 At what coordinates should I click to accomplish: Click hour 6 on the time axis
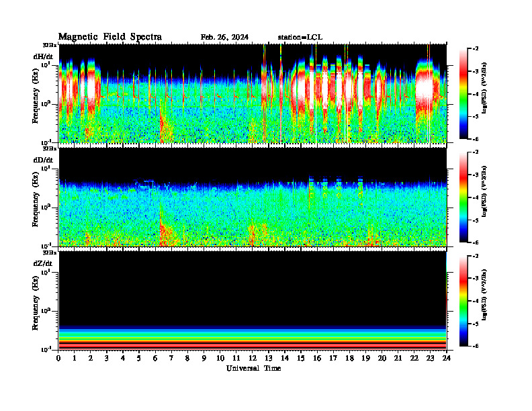click(155, 358)
